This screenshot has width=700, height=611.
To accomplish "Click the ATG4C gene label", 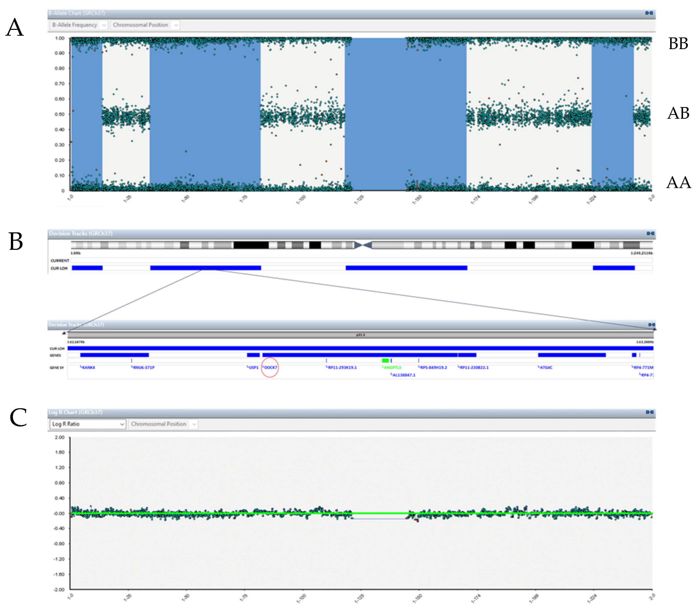I will (x=546, y=367).
